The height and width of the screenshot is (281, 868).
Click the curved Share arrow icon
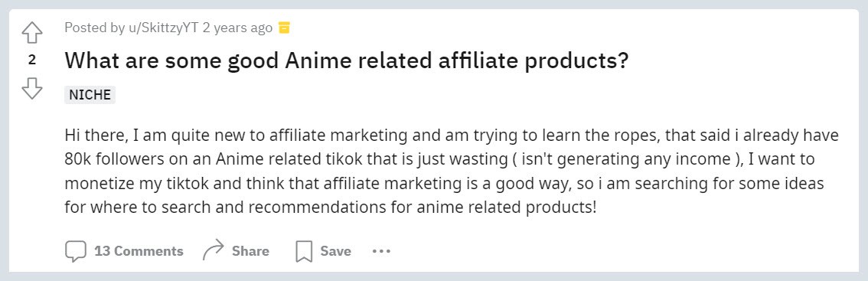point(214,250)
